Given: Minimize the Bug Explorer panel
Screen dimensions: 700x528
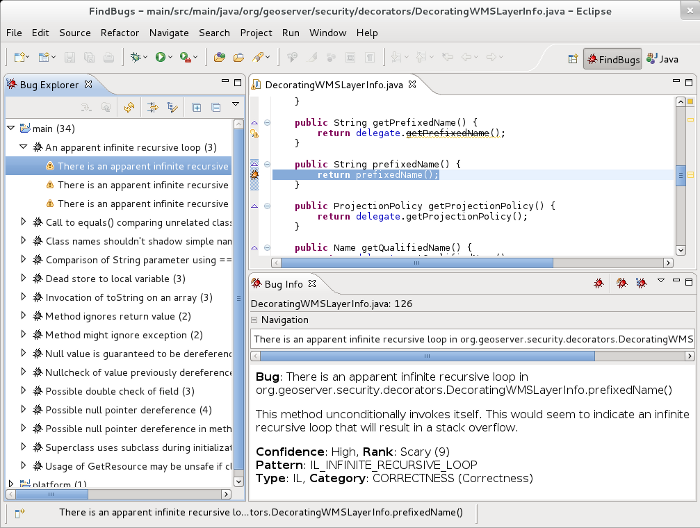Looking at the screenshot, I should point(225,81).
